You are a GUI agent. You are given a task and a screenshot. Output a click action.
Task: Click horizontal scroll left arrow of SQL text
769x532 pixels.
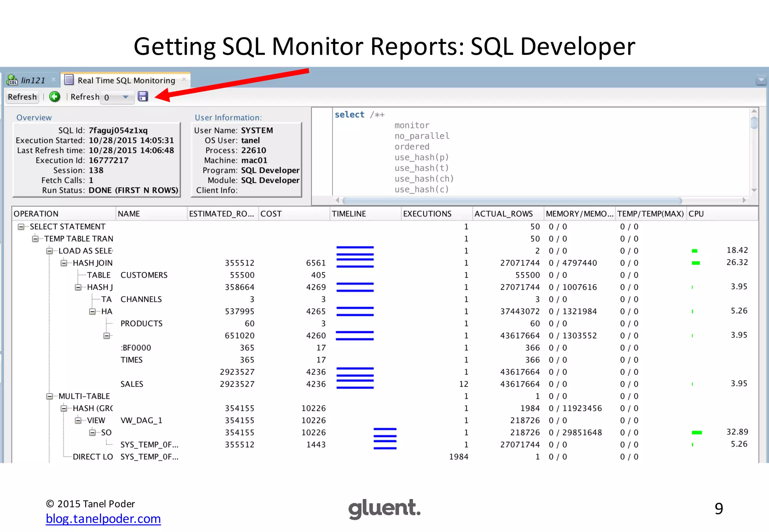pyautogui.click(x=337, y=200)
